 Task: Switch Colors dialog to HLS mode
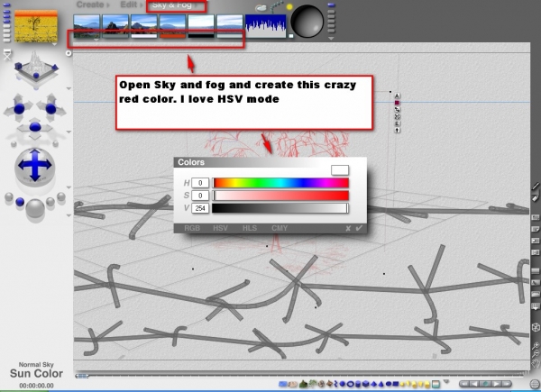click(x=250, y=228)
